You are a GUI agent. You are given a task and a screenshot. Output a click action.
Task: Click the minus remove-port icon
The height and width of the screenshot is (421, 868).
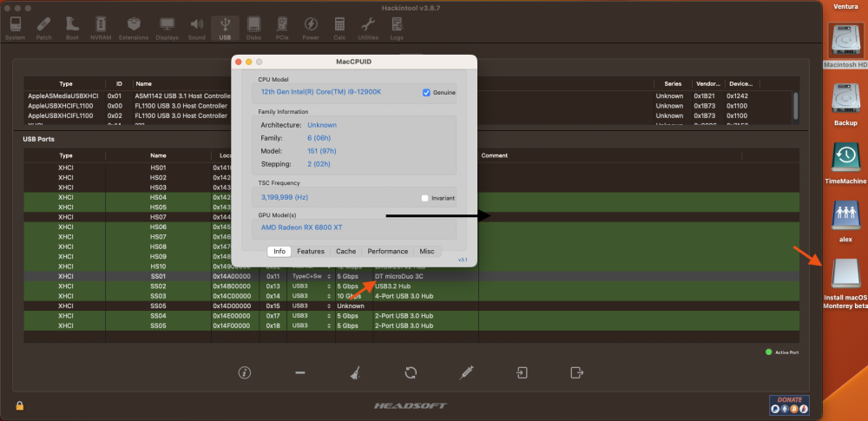point(300,372)
